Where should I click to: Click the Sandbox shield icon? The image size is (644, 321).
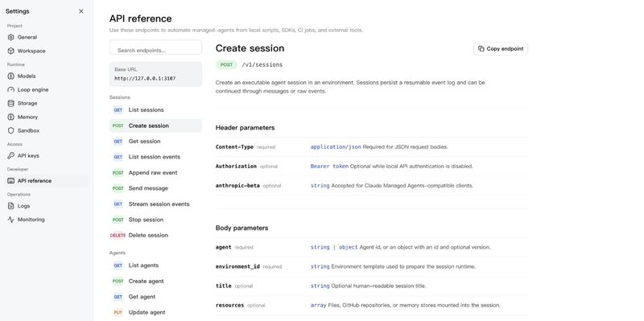[x=10, y=130]
